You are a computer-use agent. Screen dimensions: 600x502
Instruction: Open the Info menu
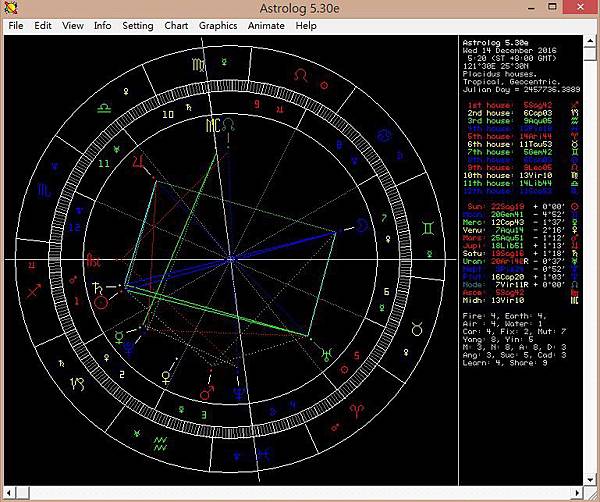click(x=103, y=26)
